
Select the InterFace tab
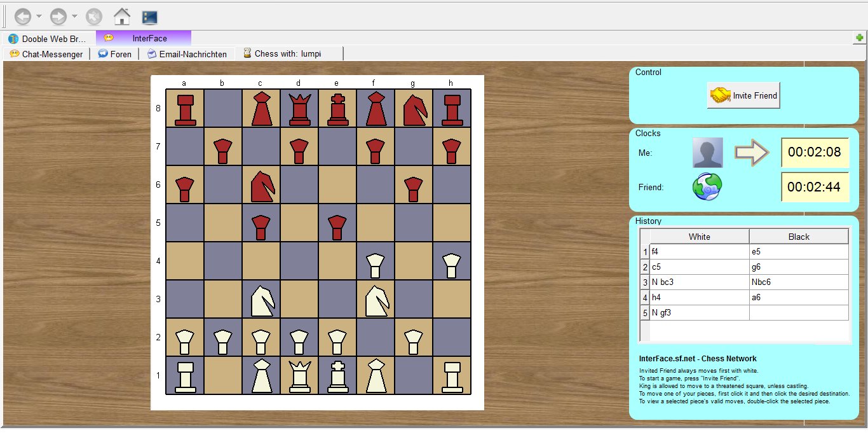[144, 38]
